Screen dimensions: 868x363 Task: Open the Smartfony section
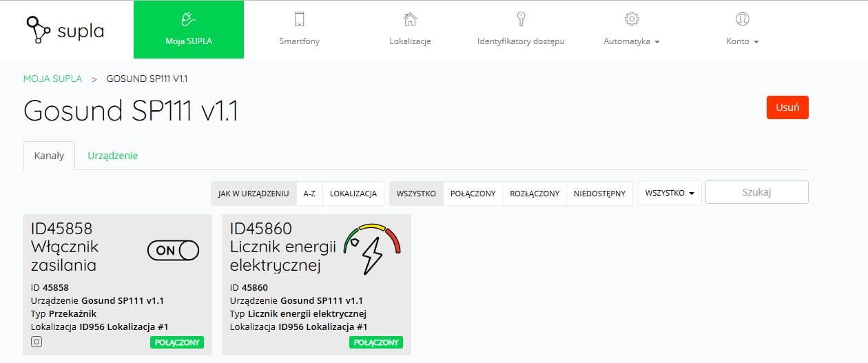pyautogui.click(x=299, y=41)
